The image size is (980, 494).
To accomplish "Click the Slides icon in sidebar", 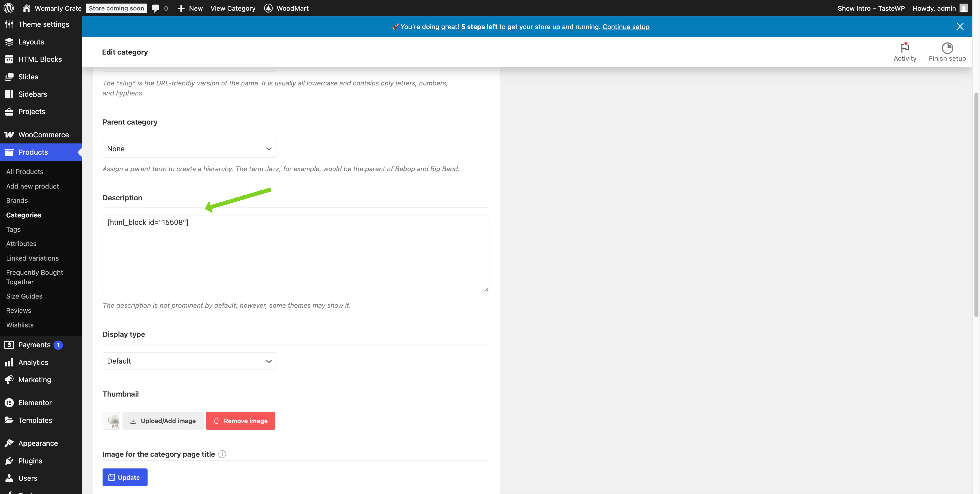I will [x=9, y=77].
